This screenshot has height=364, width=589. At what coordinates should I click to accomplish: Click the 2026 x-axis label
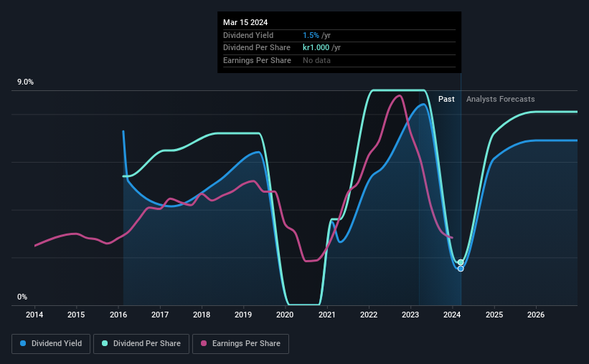(x=536, y=315)
